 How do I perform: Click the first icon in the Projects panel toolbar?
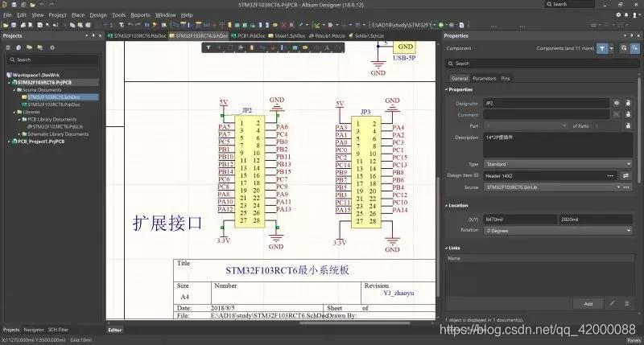tap(8, 47)
